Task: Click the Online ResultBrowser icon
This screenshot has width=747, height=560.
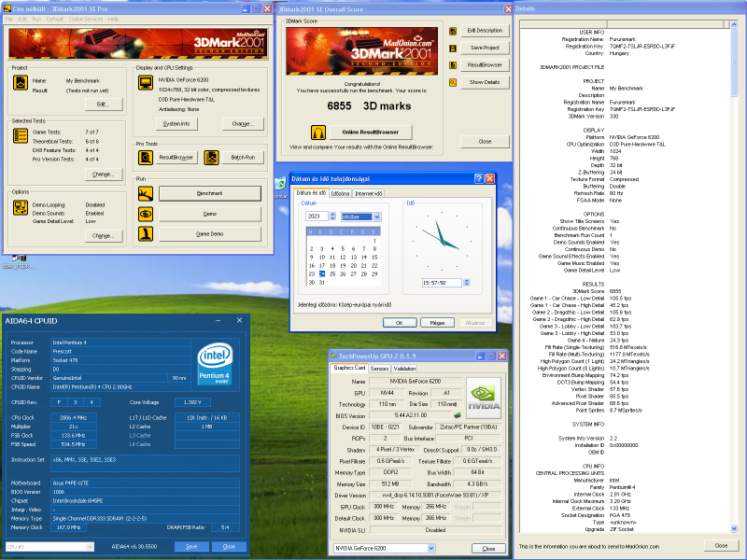Action: [318, 133]
